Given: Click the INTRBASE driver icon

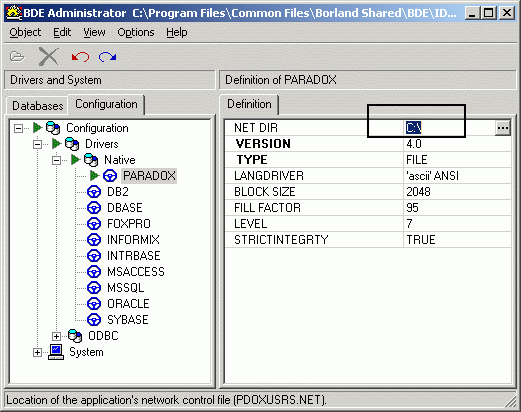Looking at the screenshot, I should click(x=94, y=256).
